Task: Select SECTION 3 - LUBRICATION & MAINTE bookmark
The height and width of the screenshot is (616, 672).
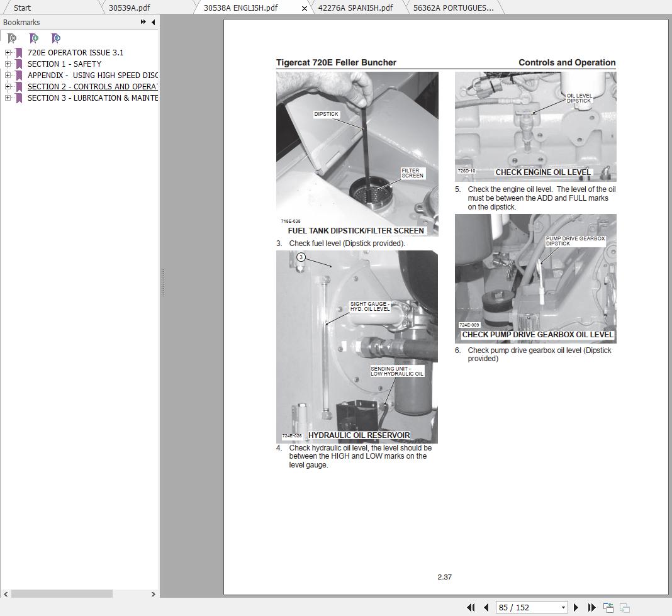Action: point(92,98)
